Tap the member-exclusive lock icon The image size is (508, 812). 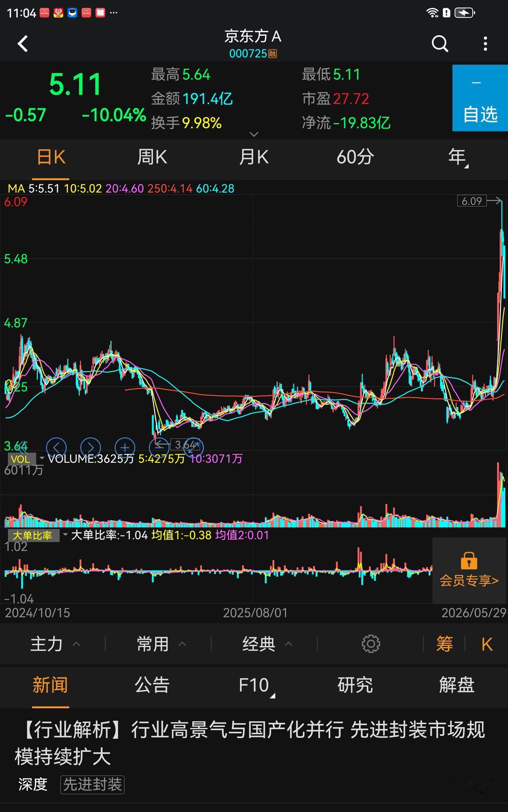click(469, 561)
